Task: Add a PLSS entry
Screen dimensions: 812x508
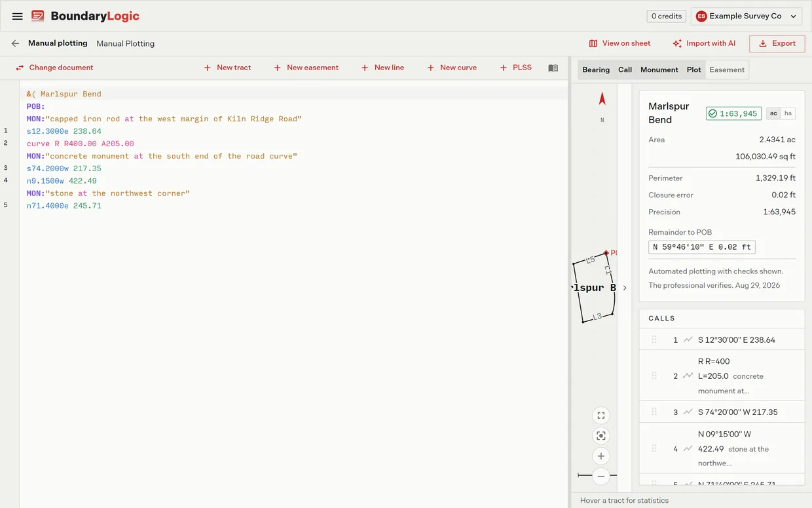Action: [515, 68]
